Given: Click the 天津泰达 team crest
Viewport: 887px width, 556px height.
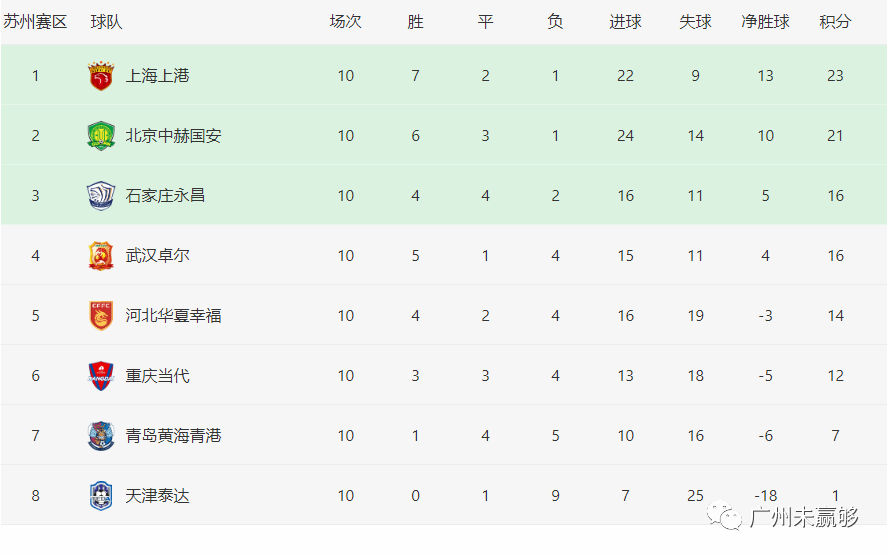Looking at the screenshot, I should pos(101,495).
